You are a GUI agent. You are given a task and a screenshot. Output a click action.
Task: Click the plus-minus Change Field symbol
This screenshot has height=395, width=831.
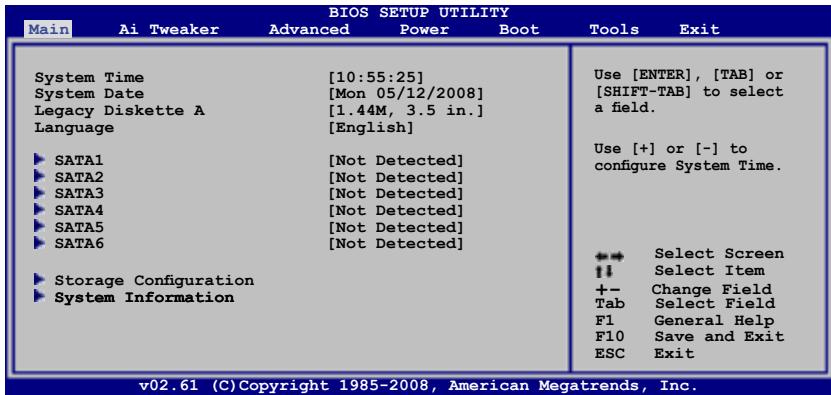click(x=607, y=289)
